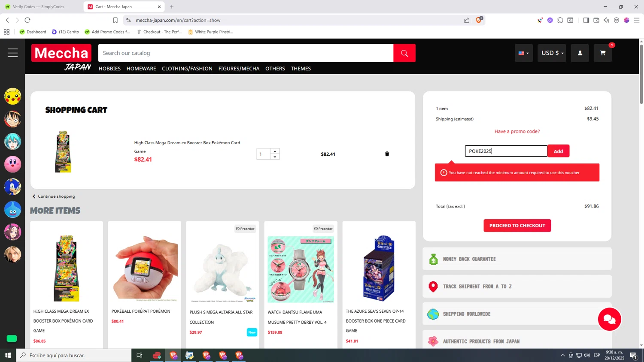The width and height of the screenshot is (644, 362).
Task: Click the green widget at sidebar bottom
Action: (x=12, y=339)
